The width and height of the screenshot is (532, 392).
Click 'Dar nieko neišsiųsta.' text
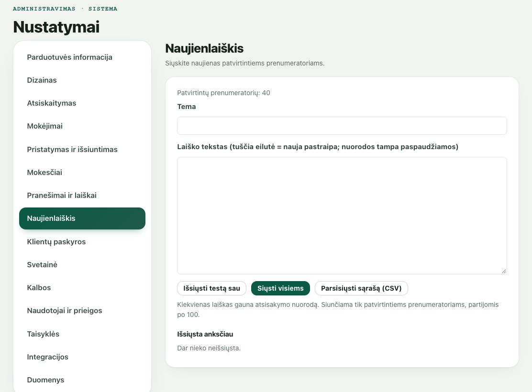click(209, 348)
